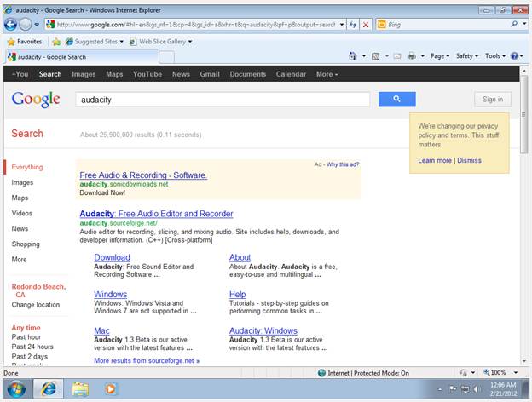
Task: Click the blue search magnifier button
Action: (x=397, y=100)
